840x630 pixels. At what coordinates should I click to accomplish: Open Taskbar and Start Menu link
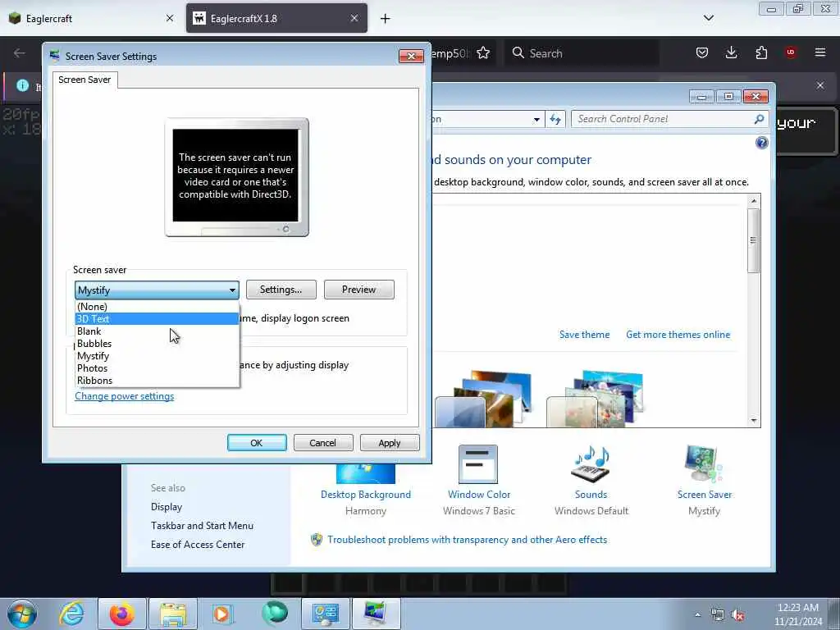point(202,526)
